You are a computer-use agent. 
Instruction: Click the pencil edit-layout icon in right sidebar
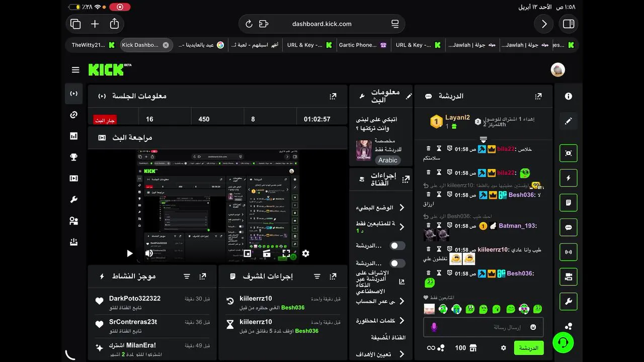[x=569, y=121]
